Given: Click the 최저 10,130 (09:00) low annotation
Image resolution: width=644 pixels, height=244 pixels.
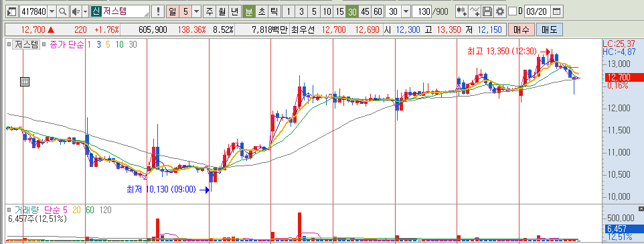Looking at the screenshot, I should point(161,190).
